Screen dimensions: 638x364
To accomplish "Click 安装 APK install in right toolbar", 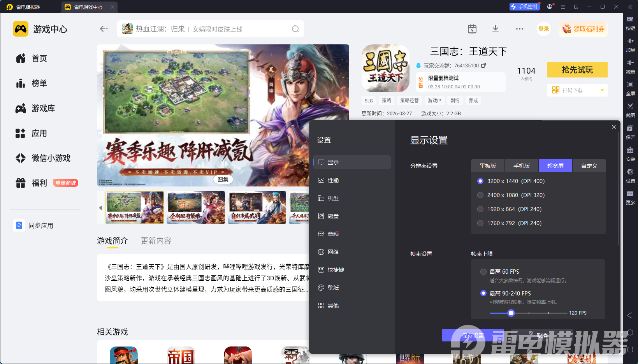I will pyautogui.click(x=630, y=154).
